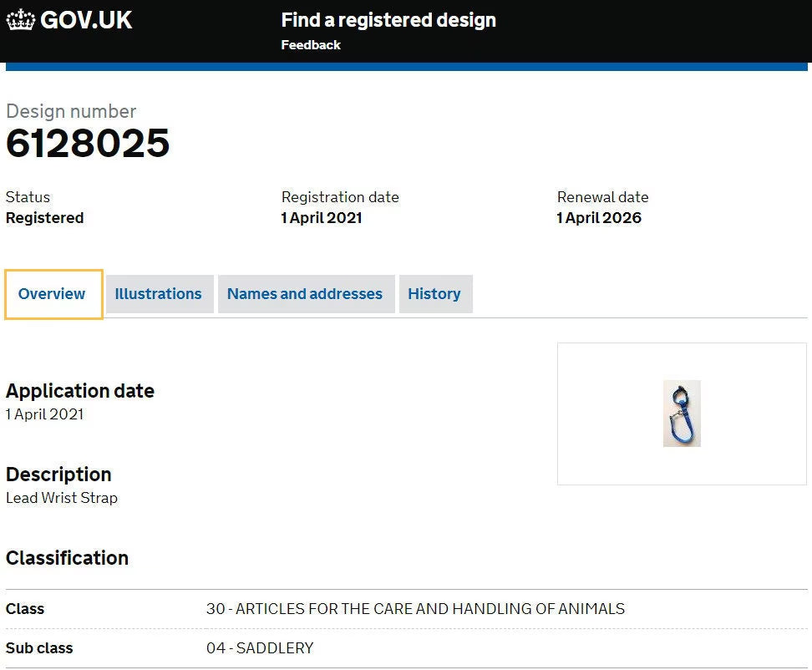The width and height of the screenshot is (812, 670).
Task: Open the Find a registered design link
Action: (x=388, y=20)
